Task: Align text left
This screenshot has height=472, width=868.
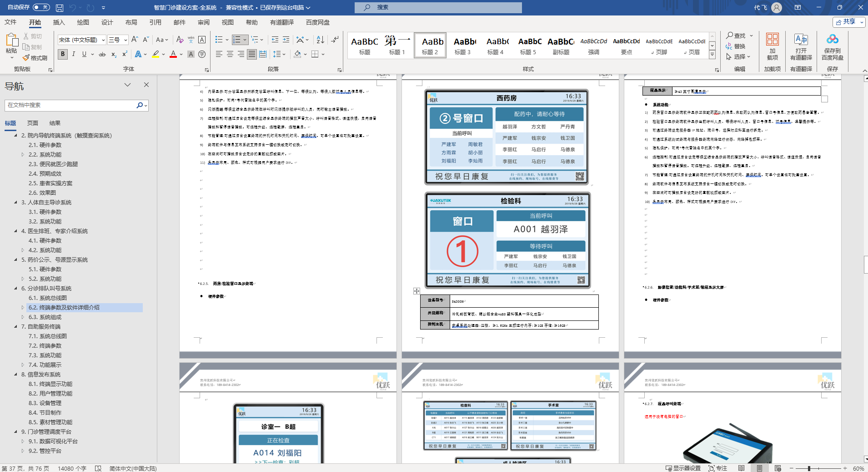Action: click(219, 54)
